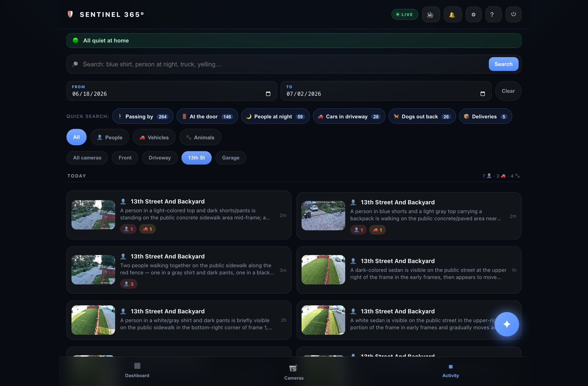Filter activity to Vehicles only
The width and height of the screenshot is (588, 386).
tap(154, 137)
